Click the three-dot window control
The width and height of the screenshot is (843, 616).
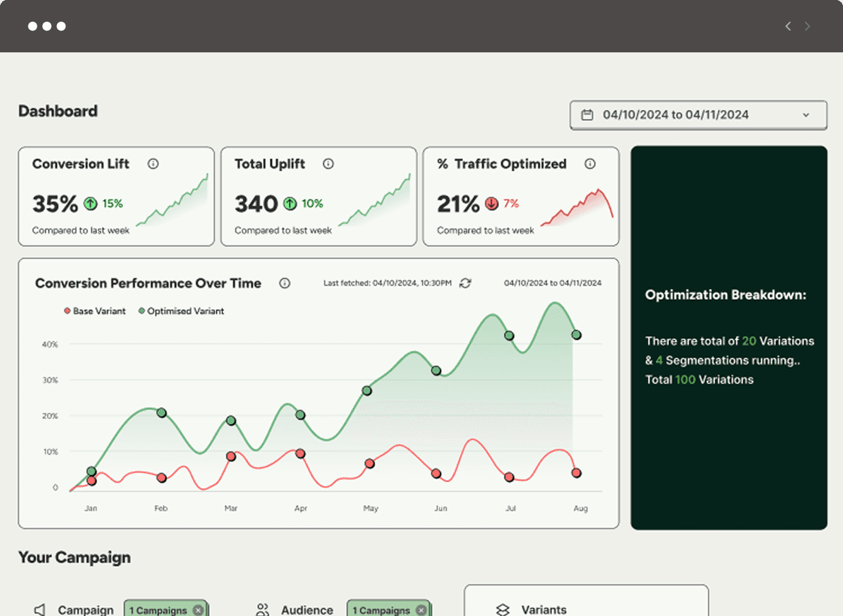(47, 27)
